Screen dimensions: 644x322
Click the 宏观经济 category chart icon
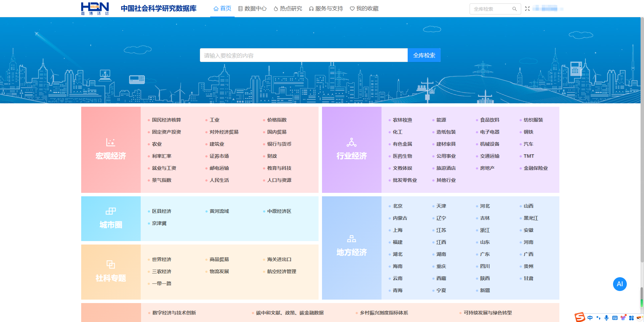pyautogui.click(x=110, y=142)
